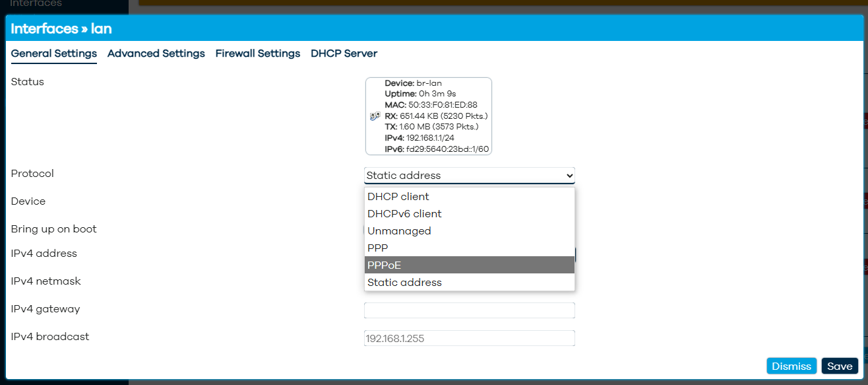
Task: Show the DHCP Server tab
Action: click(x=344, y=53)
